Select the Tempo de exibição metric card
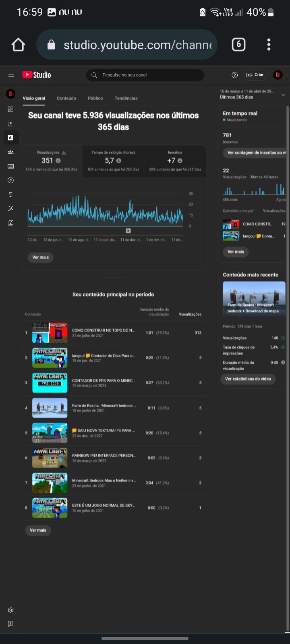This screenshot has height=644, width=290. 113,160
